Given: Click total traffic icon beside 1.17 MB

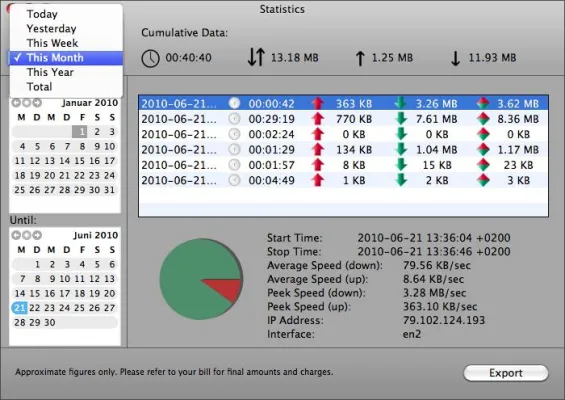Looking at the screenshot, I should (483, 150).
